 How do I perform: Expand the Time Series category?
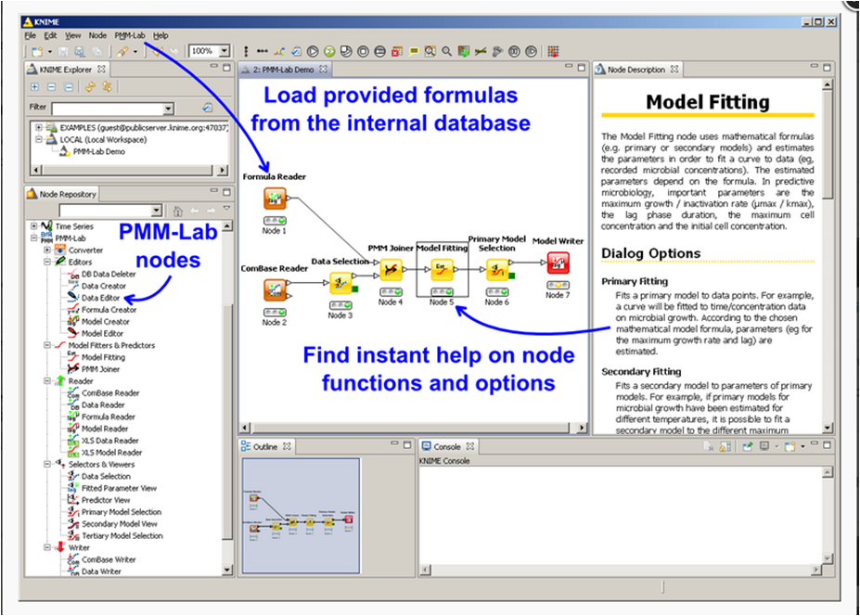coord(34,226)
